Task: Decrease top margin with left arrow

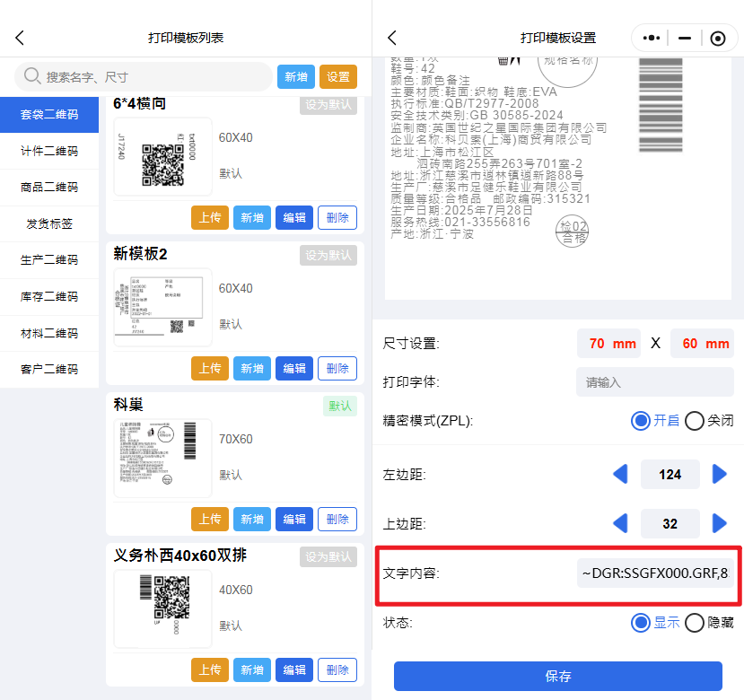Action: click(620, 523)
